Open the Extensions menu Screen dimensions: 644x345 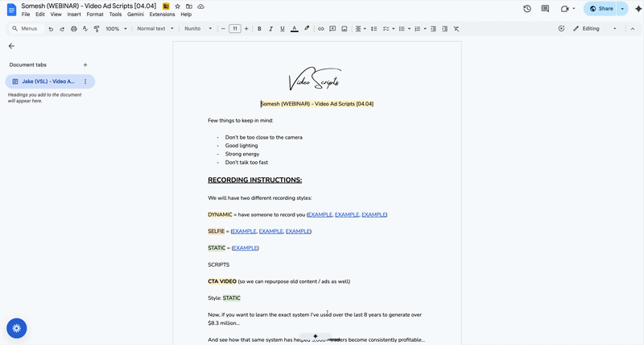point(162,15)
